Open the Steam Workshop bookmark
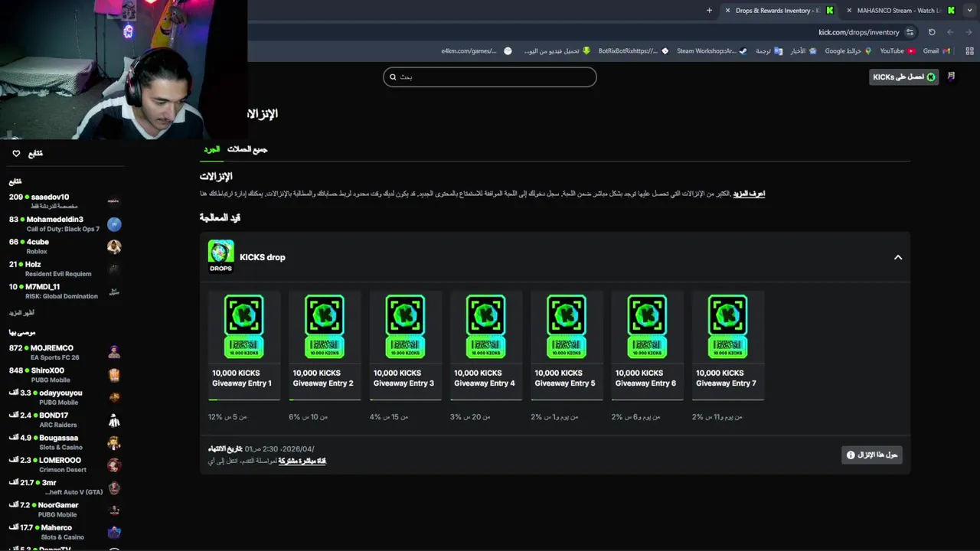This screenshot has height=551, width=980. point(711,51)
